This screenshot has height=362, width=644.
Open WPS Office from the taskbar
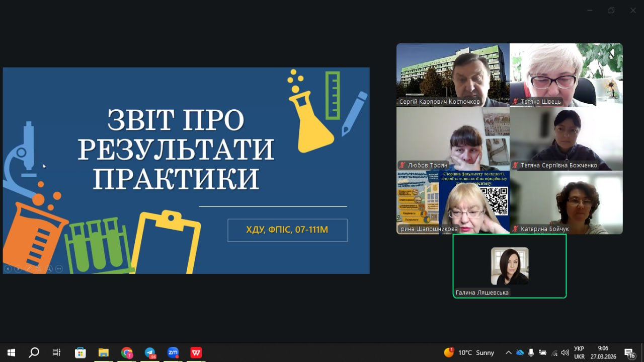196,352
